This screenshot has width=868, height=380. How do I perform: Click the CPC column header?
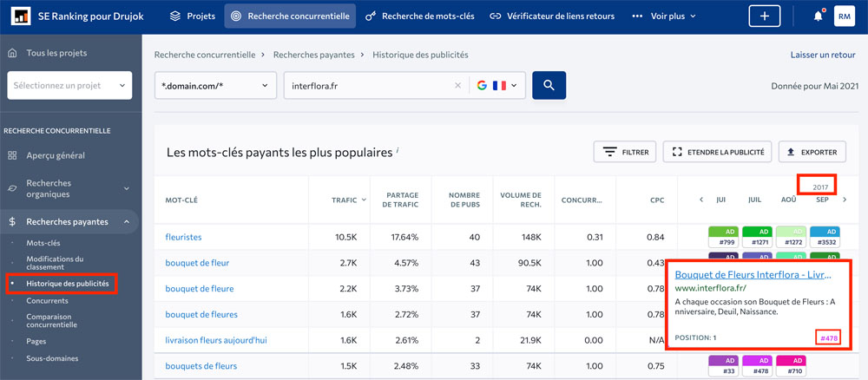tap(657, 200)
